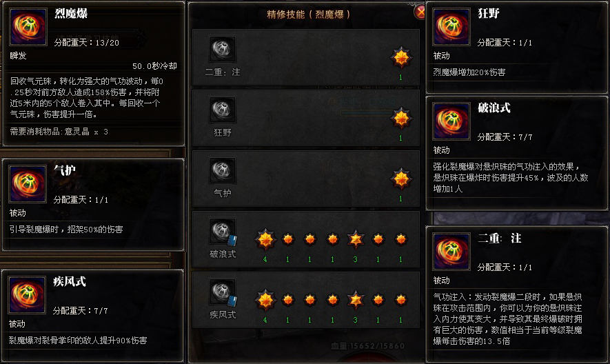Click the 疾风式 skill icon with book

tap(223, 292)
